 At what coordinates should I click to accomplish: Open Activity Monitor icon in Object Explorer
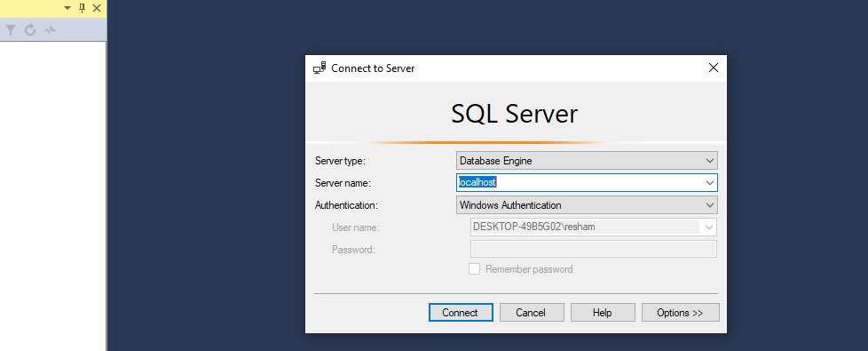[x=50, y=30]
